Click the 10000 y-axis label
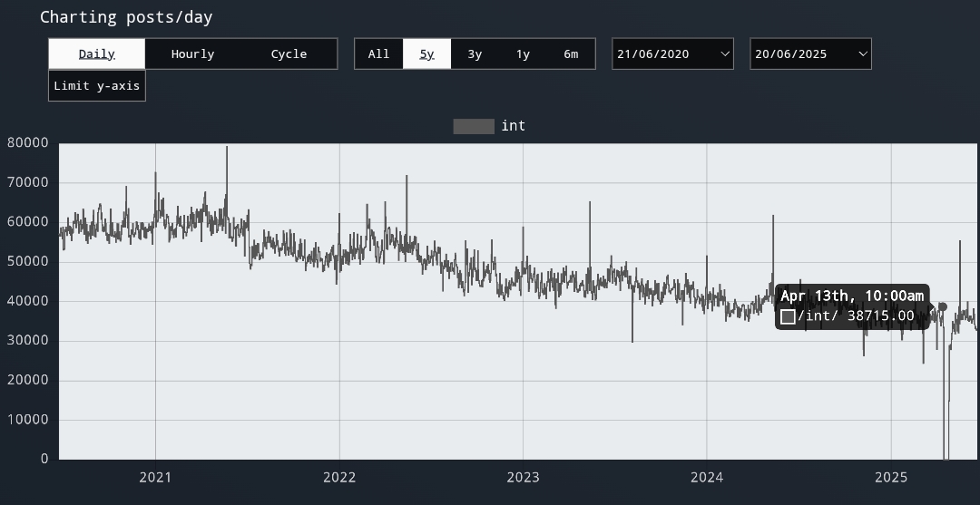The image size is (980, 505). click(27, 420)
